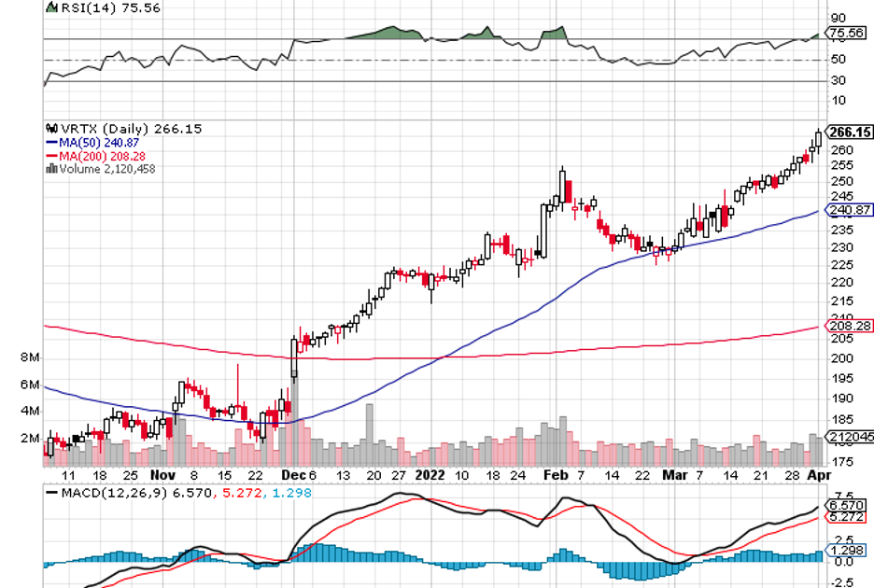
Task: Click the 8M volume axis label
Action: coord(30,358)
